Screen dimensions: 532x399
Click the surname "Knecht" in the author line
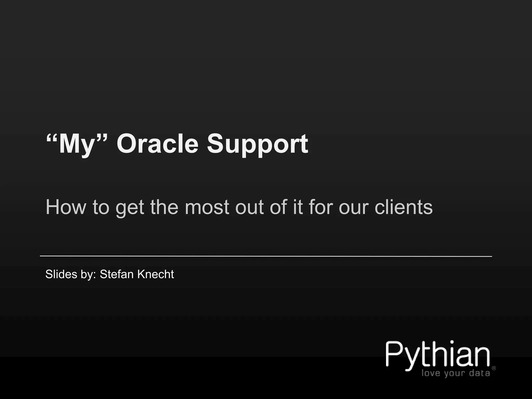[x=155, y=274]
